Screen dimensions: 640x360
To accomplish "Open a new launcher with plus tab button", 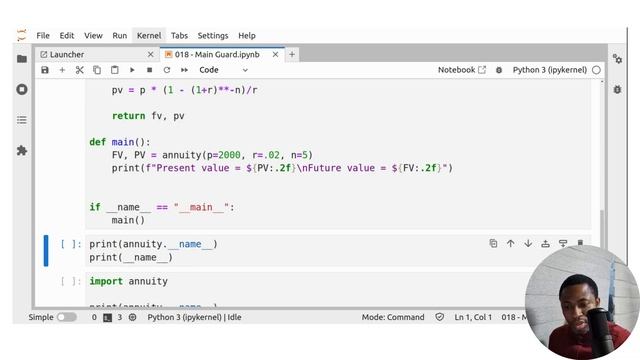I will [x=292, y=55].
